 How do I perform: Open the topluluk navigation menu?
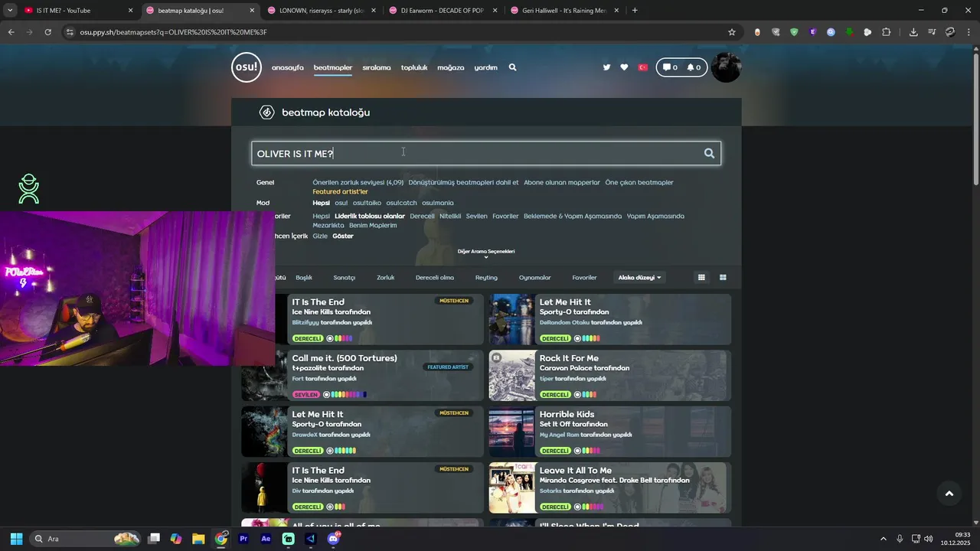pyautogui.click(x=414, y=67)
